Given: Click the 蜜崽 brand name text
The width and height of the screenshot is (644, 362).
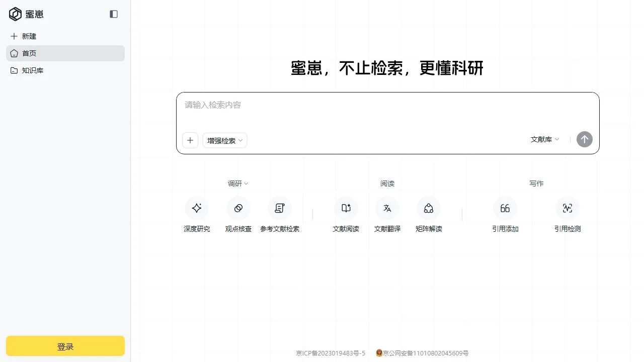Looking at the screenshot, I should 35,14.
